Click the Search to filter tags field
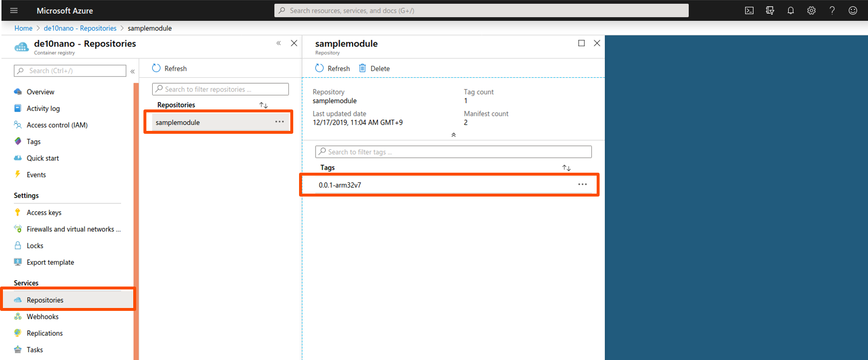 click(x=453, y=152)
